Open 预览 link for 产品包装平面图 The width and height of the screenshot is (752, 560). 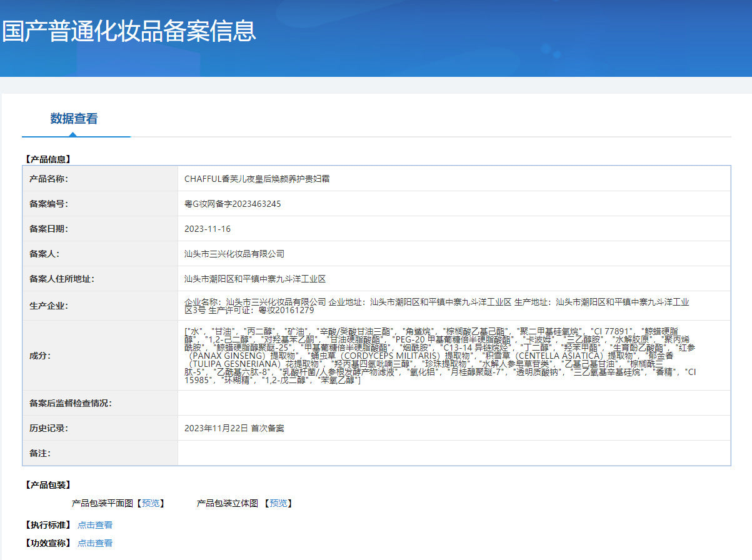click(150, 503)
